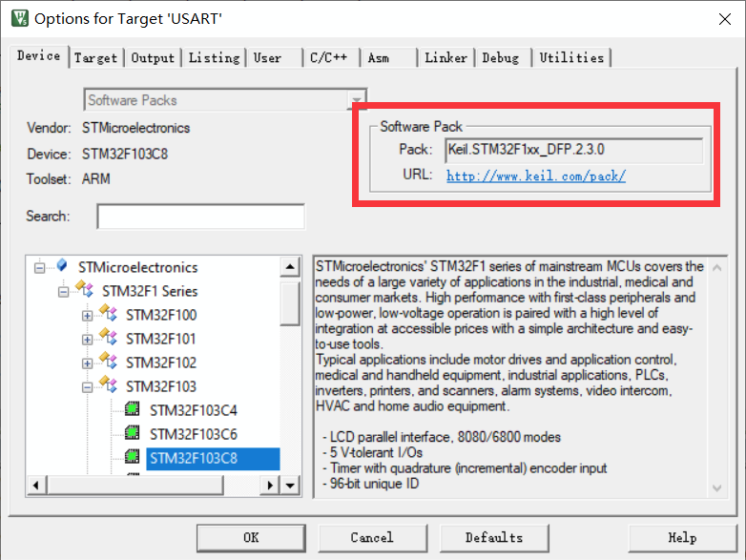
Task: Click device tree horizontal scrollbar thumb
Action: click(135, 486)
